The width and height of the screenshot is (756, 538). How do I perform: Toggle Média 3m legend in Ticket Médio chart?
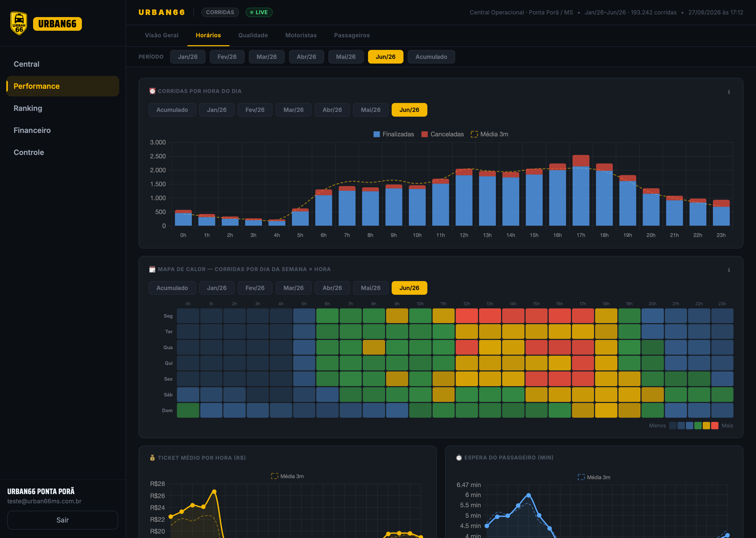tap(287, 476)
